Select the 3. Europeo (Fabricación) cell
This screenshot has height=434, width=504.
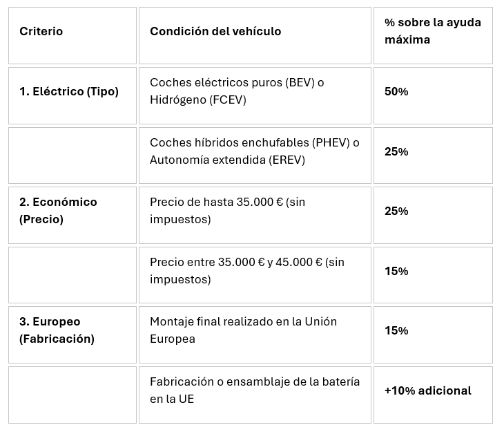72,335
